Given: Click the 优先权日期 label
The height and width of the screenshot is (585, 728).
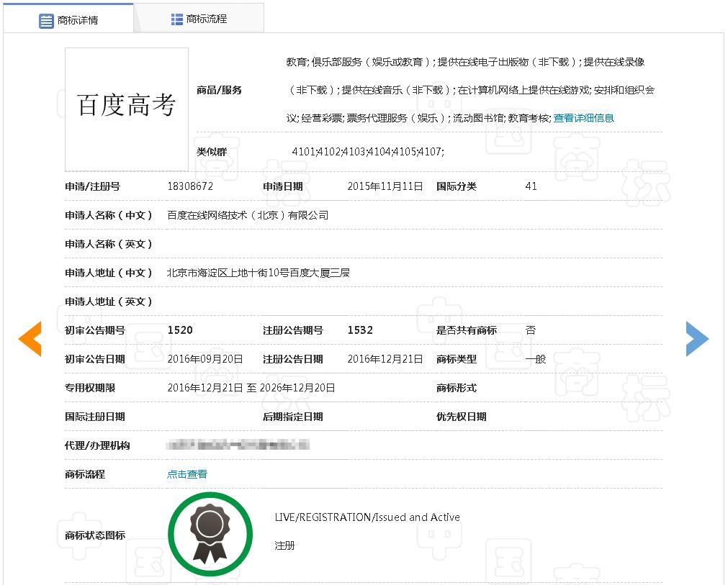Looking at the screenshot, I should coord(462,417).
